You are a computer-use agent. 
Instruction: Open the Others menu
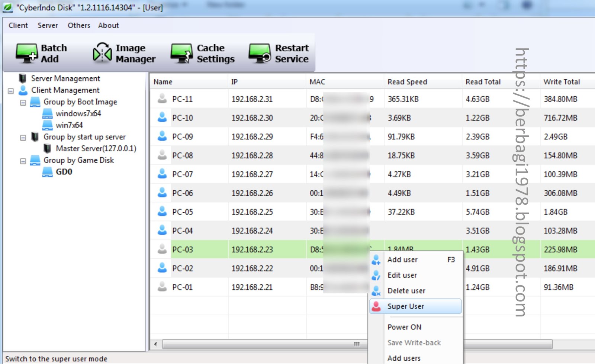coord(79,25)
